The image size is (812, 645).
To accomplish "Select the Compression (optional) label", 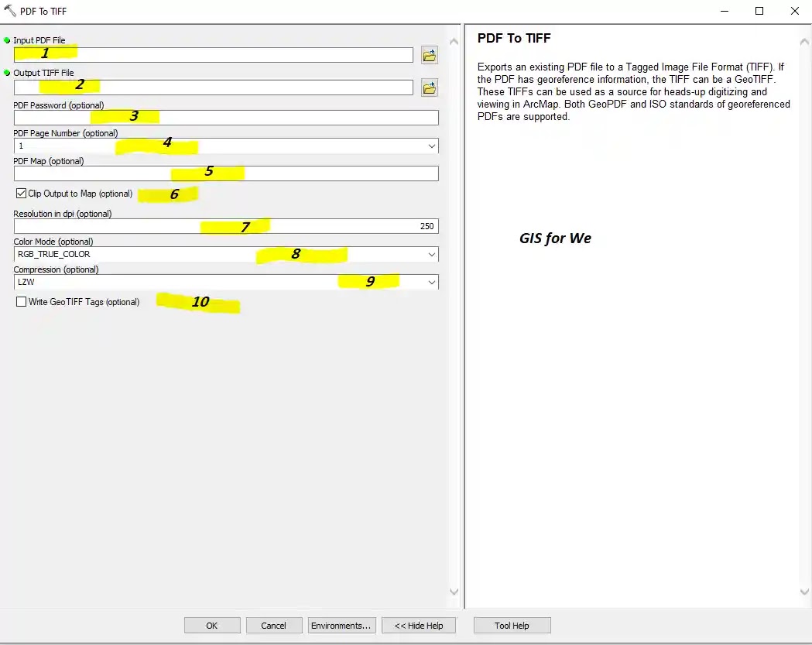I will pyautogui.click(x=56, y=269).
